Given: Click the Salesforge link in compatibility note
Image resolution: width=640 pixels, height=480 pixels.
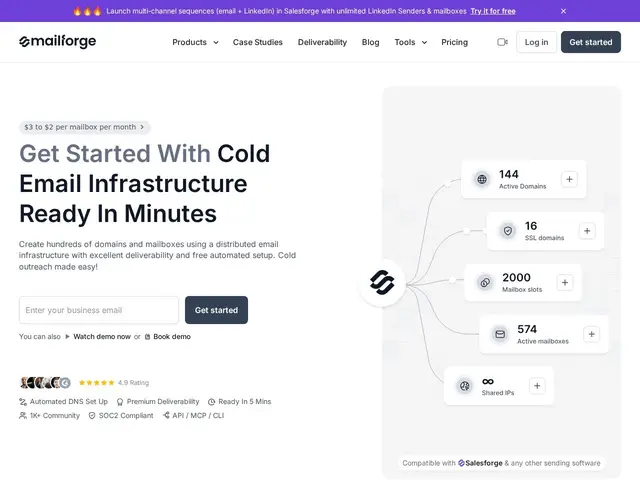Looking at the screenshot, I should [480, 463].
